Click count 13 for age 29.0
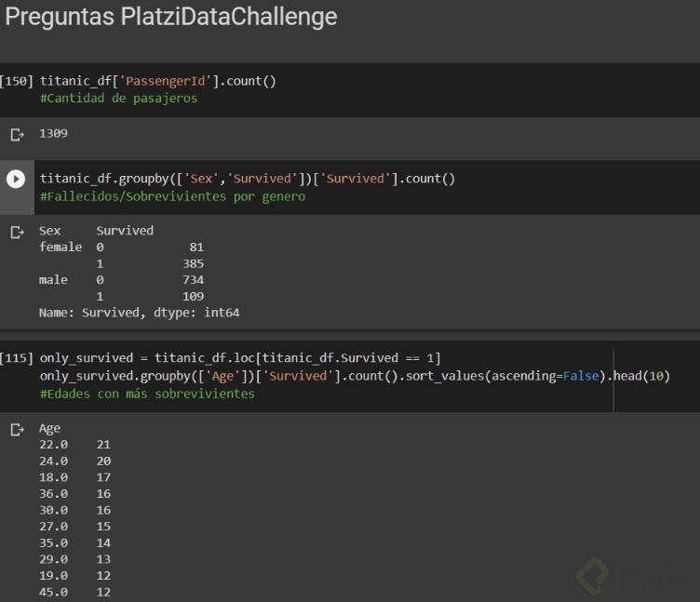The height and width of the screenshot is (602, 700). click(x=103, y=559)
